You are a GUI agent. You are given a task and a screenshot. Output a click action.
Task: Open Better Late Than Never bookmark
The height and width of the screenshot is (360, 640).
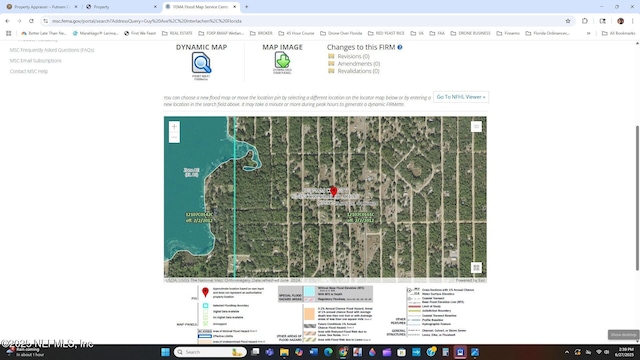(x=44, y=33)
